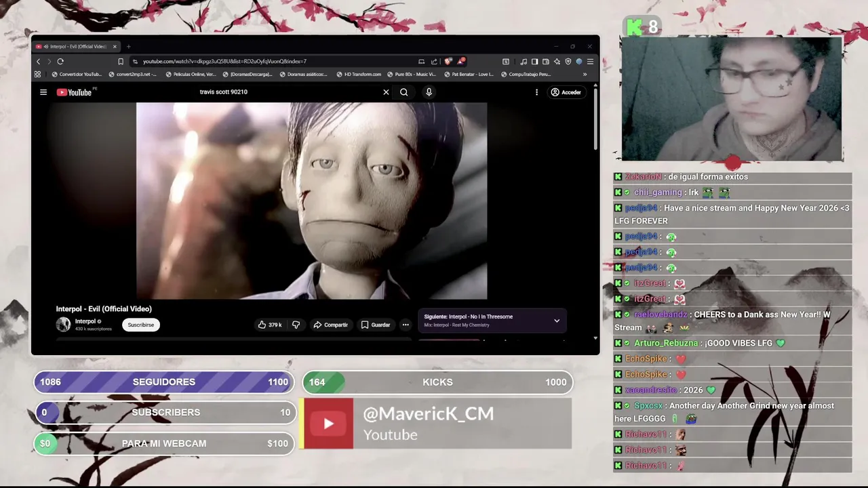Click chat username Arturo_Rebuzna
This screenshot has width=868, height=488.
[x=666, y=343]
